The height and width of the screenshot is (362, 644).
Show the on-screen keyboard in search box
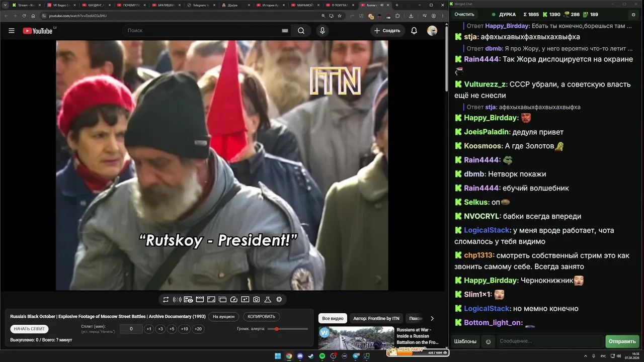click(x=285, y=31)
